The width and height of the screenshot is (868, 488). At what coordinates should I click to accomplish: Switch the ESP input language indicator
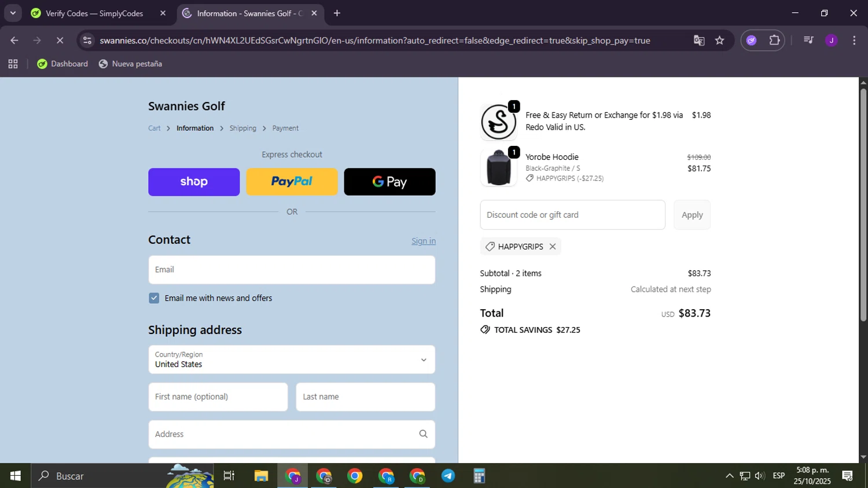pyautogui.click(x=779, y=476)
